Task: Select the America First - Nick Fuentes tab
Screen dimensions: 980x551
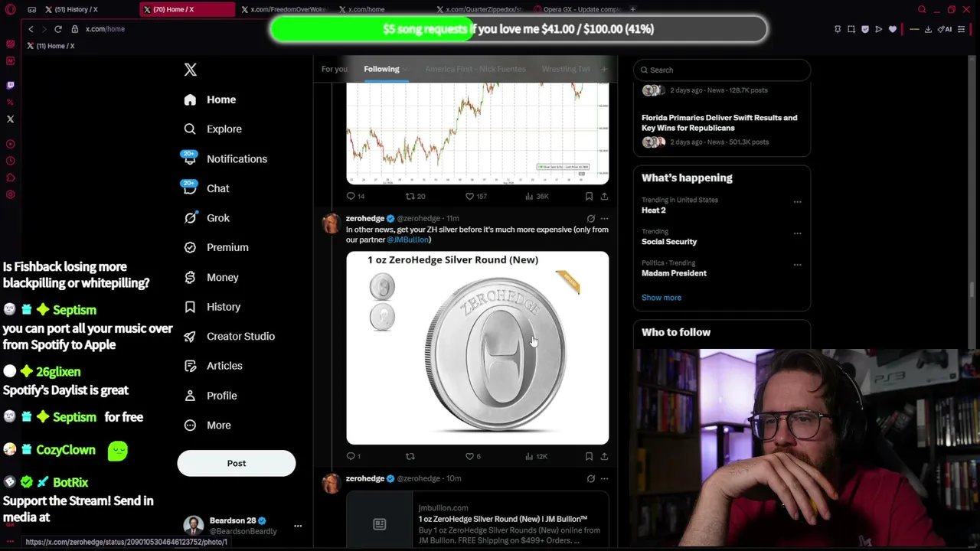Action: point(475,69)
